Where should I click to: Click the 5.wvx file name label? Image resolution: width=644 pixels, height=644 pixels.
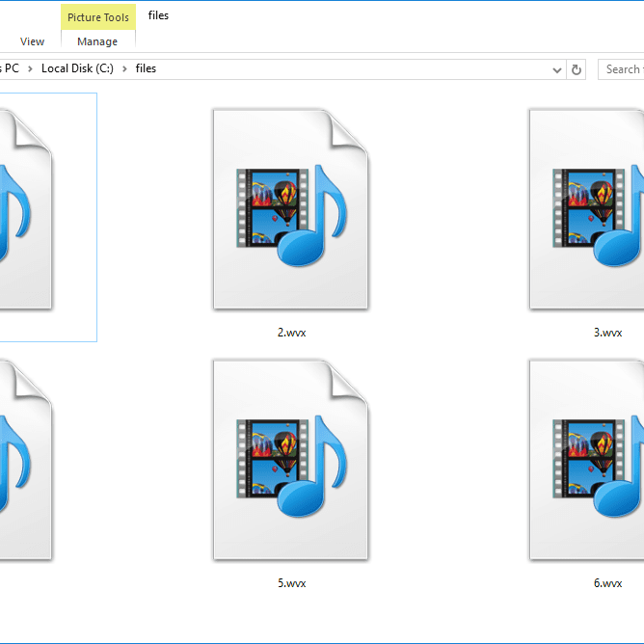[x=291, y=583]
